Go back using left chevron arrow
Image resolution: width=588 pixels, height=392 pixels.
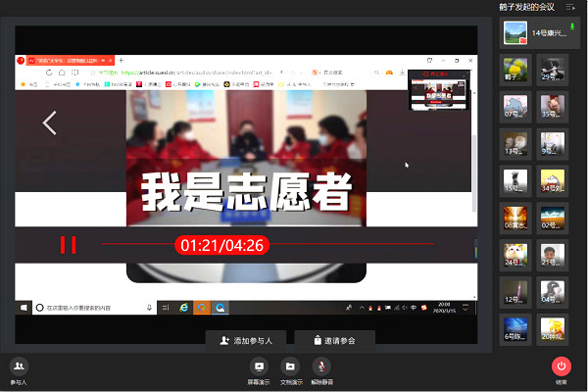pyautogui.click(x=50, y=122)
